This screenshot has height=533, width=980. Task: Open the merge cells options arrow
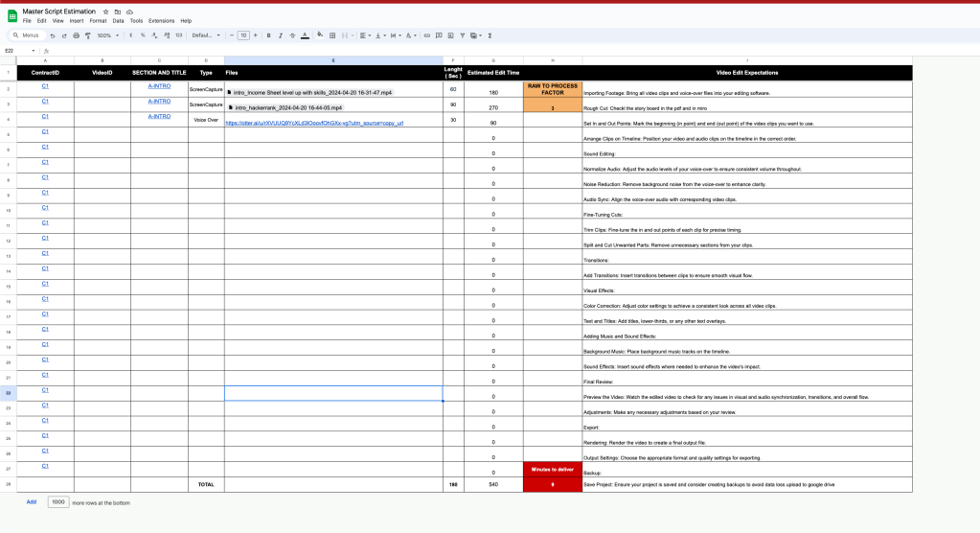coord(353,35)
